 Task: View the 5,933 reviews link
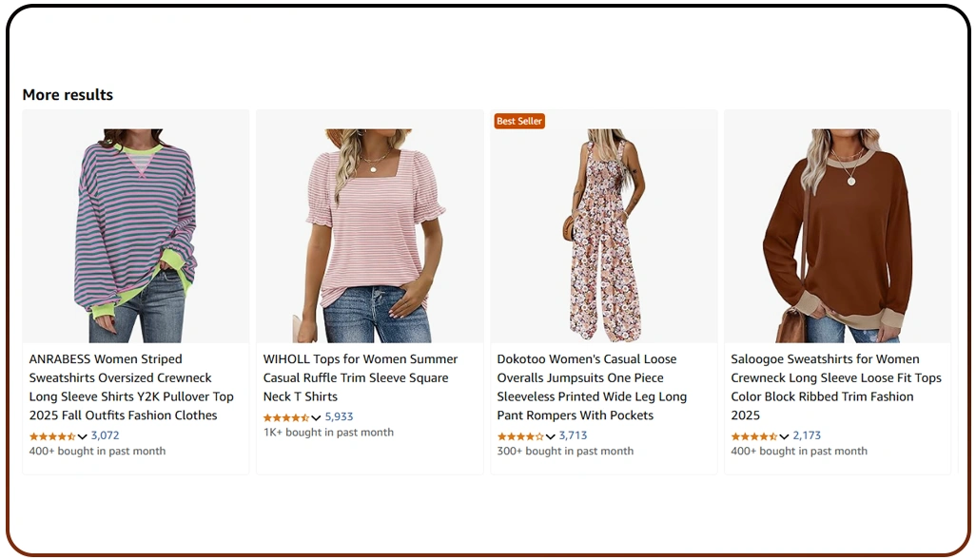[339, 416]
